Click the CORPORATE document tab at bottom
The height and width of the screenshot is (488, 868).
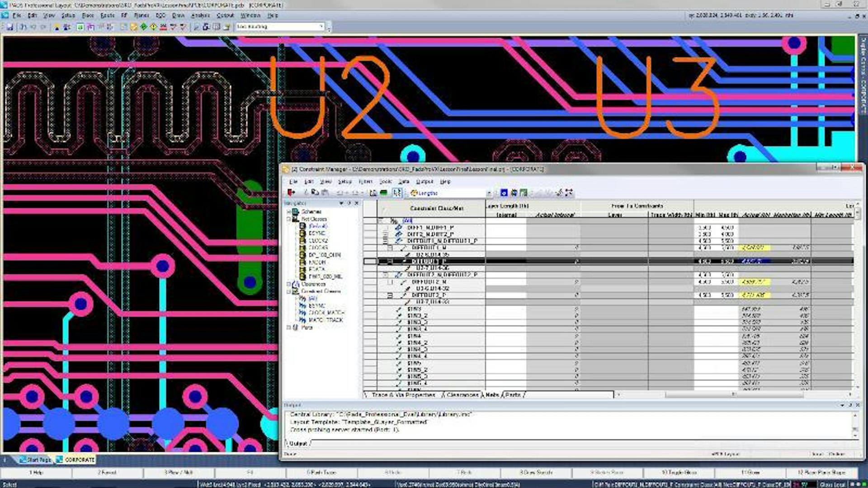pos(79,460)
